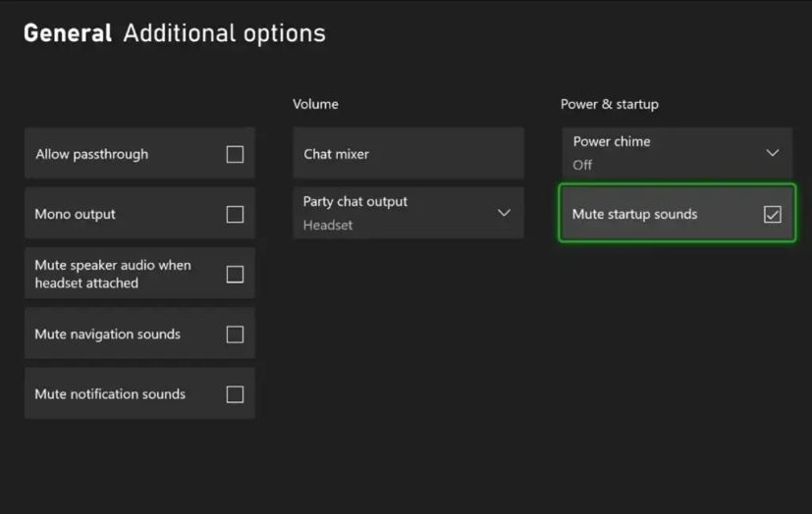Click the Power & startup section heading
Viewport: 812px width, 514px height.
(610, 104)
